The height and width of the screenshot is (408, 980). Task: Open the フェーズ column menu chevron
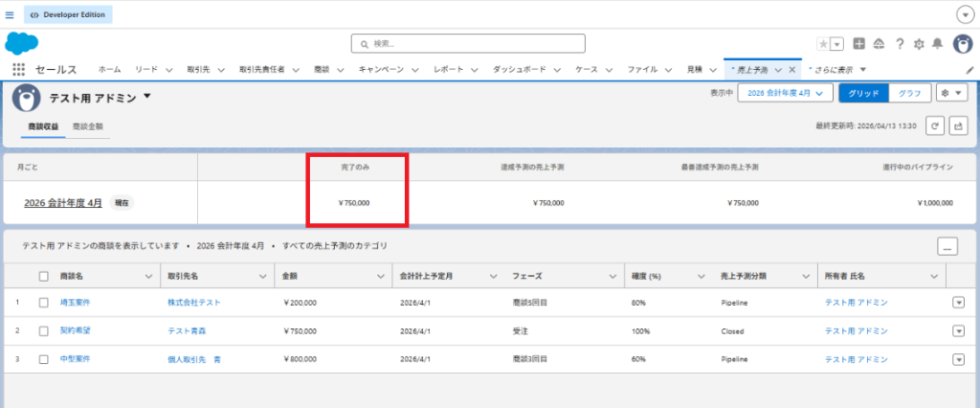pos(612,276)
